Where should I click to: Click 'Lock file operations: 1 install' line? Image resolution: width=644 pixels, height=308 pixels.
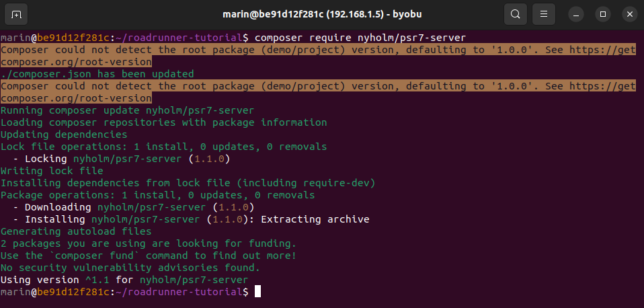[164, 147]
